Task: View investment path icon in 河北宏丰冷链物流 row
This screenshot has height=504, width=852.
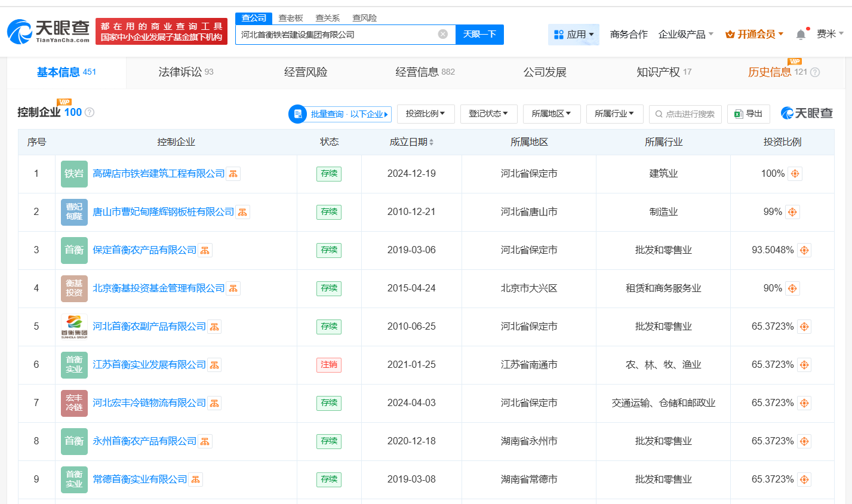Action: click(804, 403)
